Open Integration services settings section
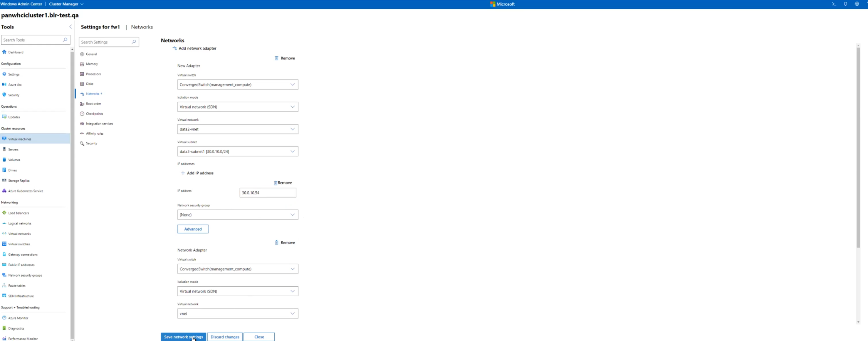 pos(99,124)
